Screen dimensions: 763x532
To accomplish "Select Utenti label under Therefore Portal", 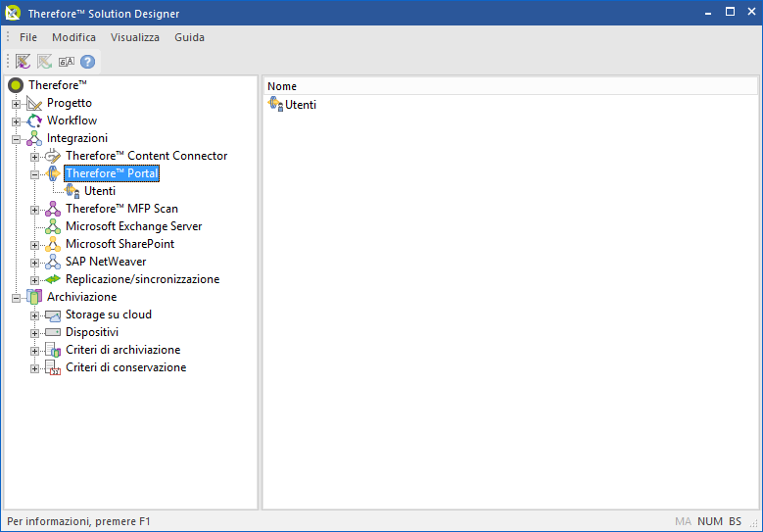I will pyautogui.click(x=100, y=191).
